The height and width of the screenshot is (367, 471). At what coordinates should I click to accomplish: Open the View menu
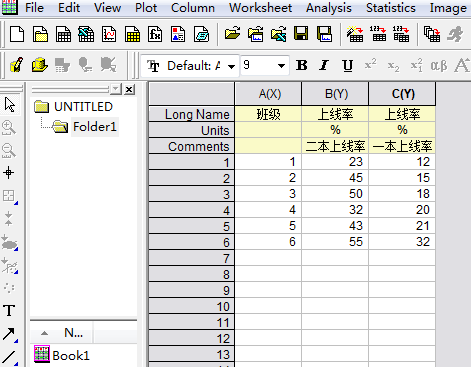[x=107, y=7]
